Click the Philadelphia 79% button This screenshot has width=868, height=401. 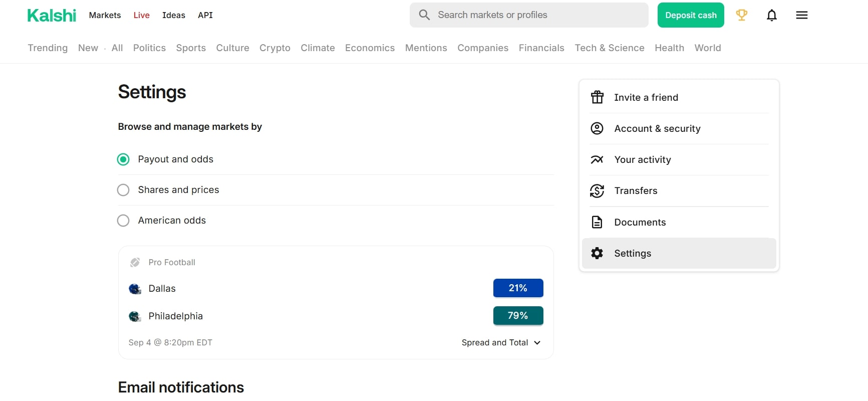518,316
